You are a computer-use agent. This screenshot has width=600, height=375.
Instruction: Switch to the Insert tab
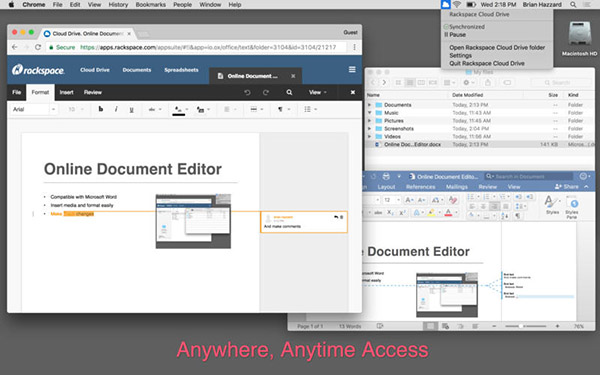tap(67, 92)
